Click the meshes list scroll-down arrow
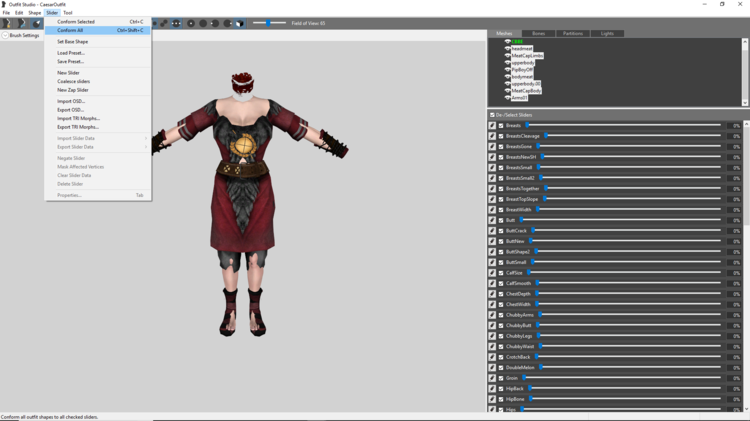 745,103
